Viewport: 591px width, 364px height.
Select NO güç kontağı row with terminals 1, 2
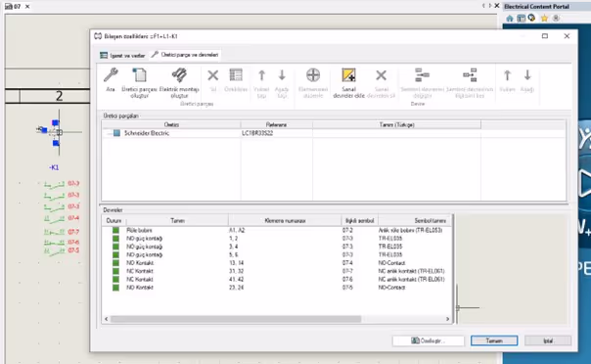coord(277,239)
